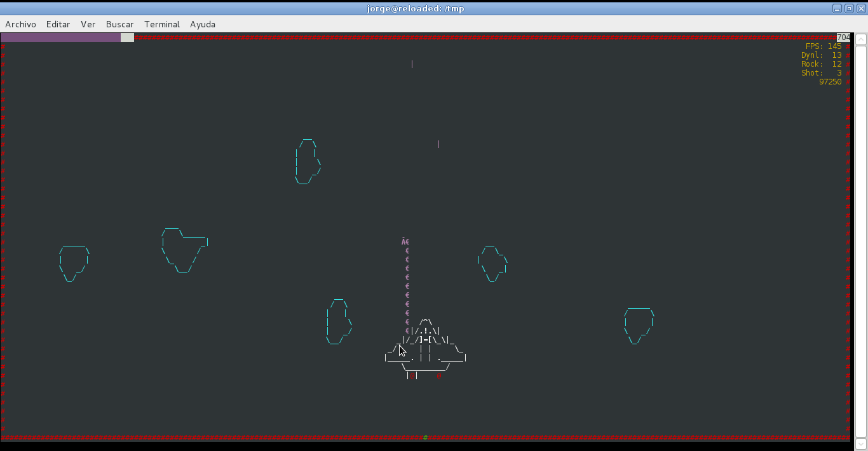Open the Buscar menu
The width and height of the screenshot is (868, 451).
[x=119, y=24]
